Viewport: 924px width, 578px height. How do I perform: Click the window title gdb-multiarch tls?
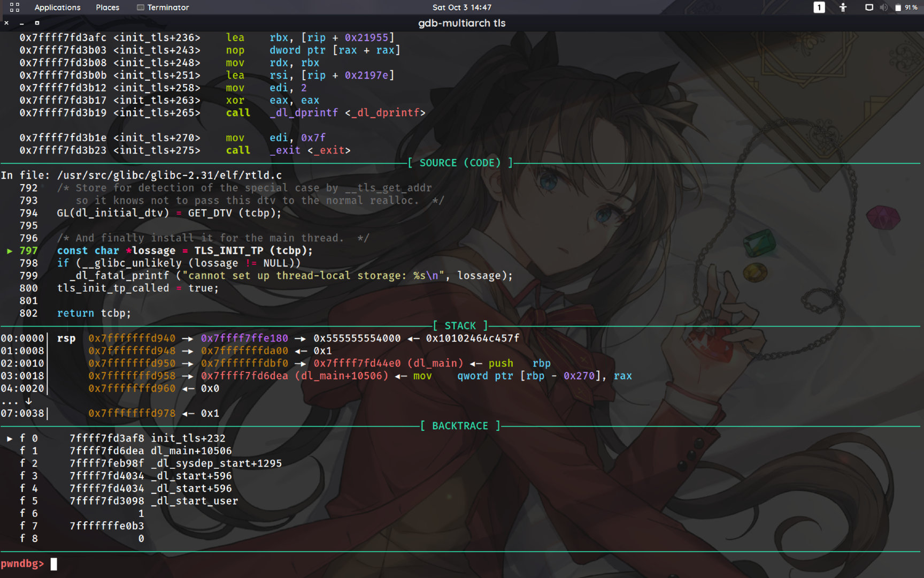click(x=462, y=23)
